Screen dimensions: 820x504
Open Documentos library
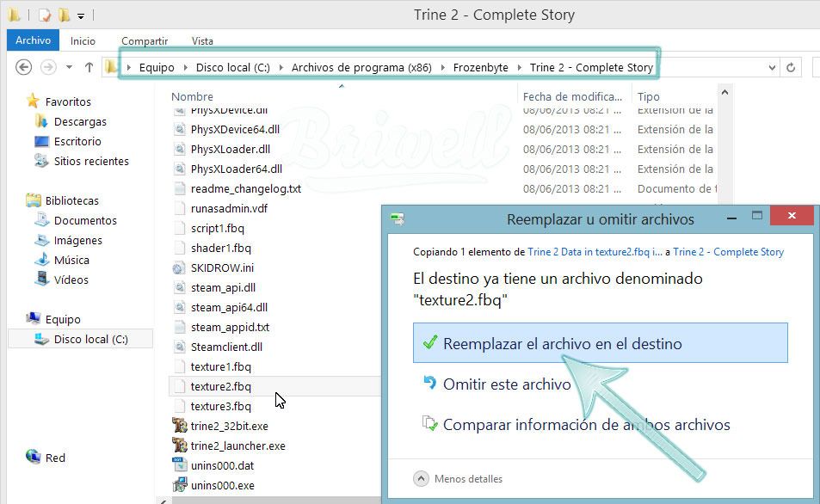[85, 221]
